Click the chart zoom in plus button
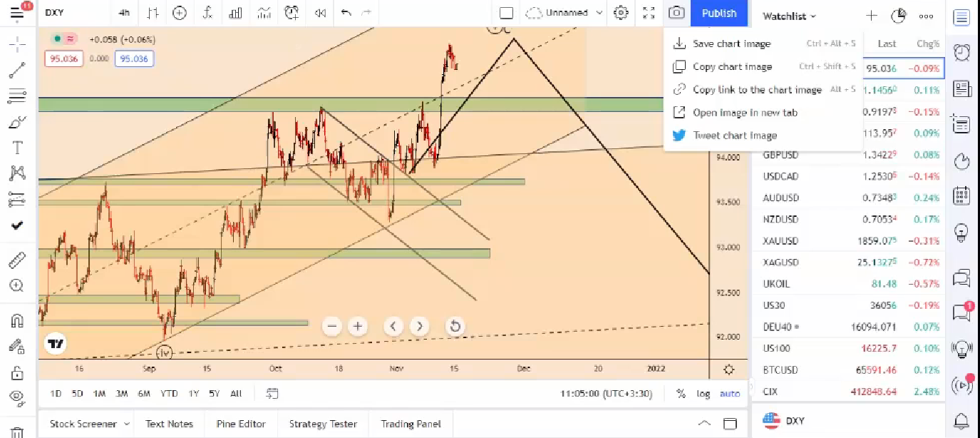The height and width of the screenshot is (438, 980). click(x=357, y=327)
